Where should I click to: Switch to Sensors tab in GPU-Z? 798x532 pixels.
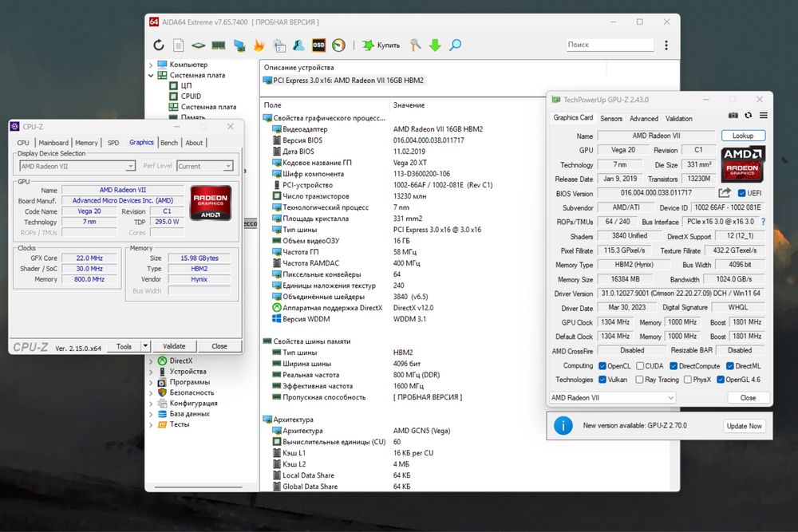tap(610, 119)
